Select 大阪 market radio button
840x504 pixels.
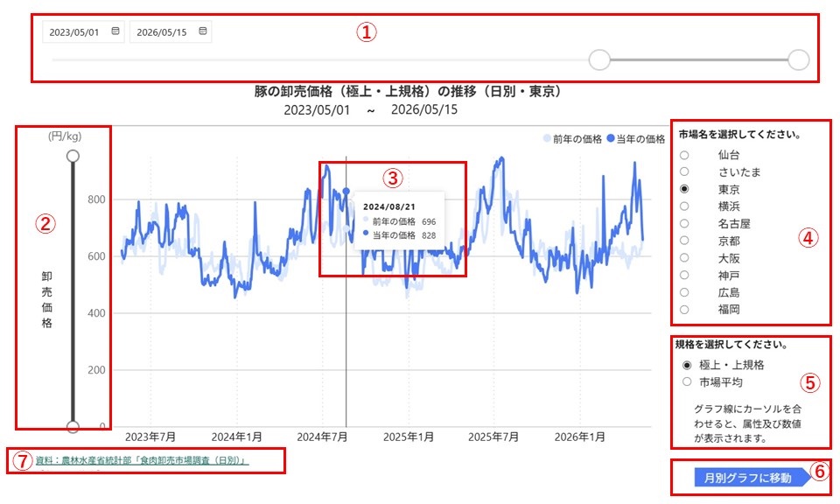point(684,257)
